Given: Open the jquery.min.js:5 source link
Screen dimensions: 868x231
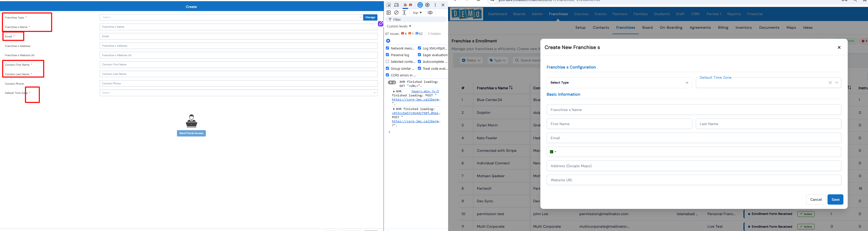Looking at the screenshot, I should 425,91.
